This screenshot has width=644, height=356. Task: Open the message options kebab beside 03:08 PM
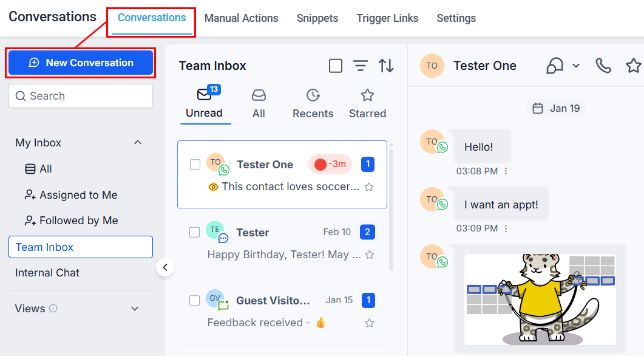507,171
